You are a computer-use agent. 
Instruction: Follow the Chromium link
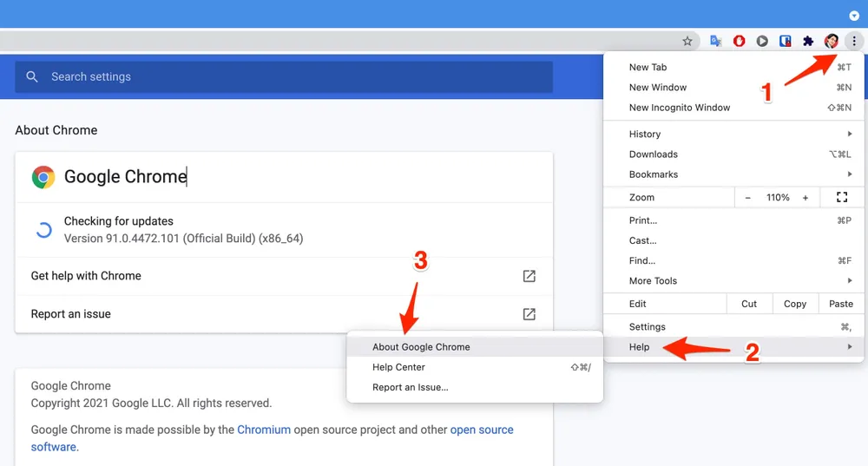click(x=264, y=430)
